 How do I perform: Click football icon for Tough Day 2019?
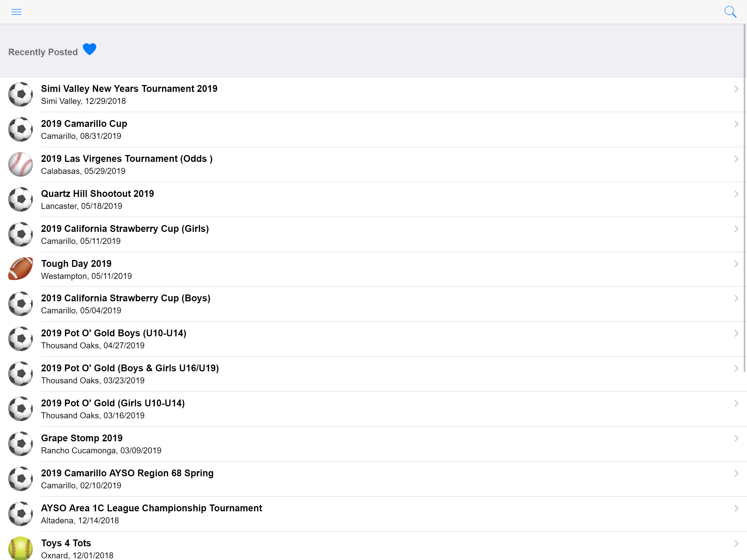20,269
